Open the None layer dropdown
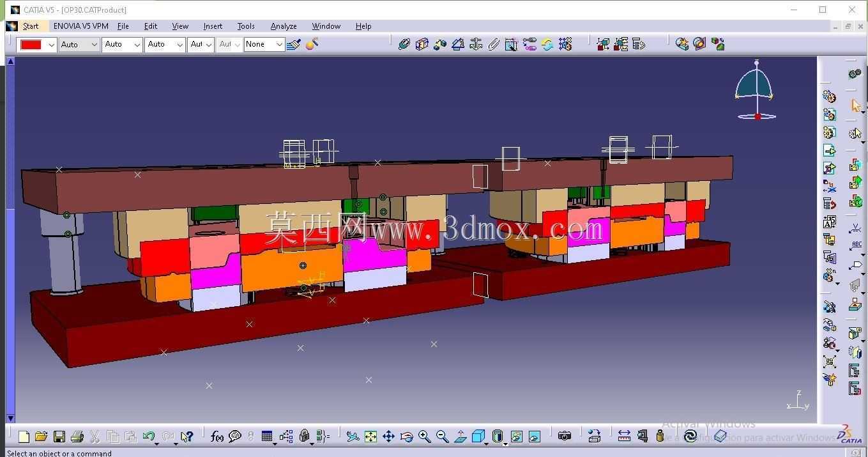The width and height of the screenshot is (868, 457). point(279,45)
